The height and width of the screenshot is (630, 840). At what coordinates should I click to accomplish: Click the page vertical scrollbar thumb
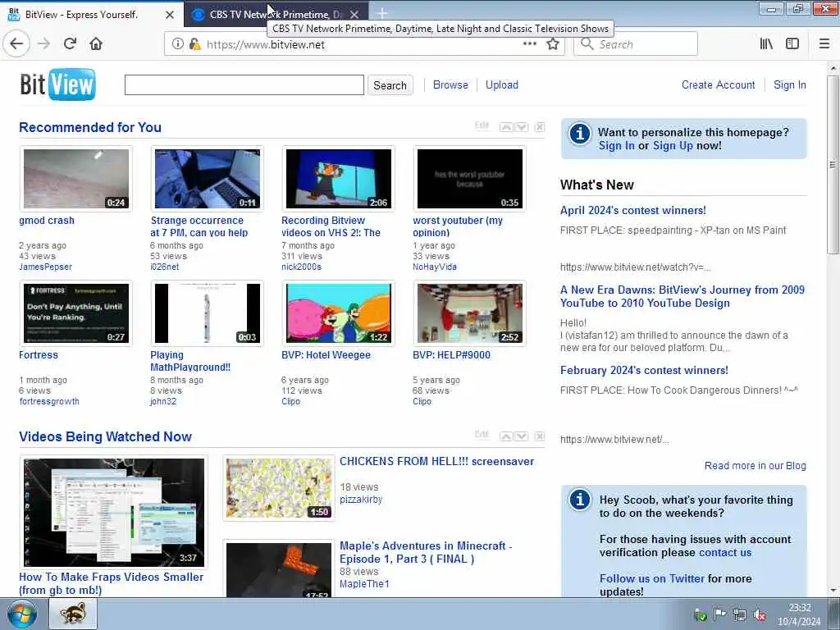click(833, 164)
